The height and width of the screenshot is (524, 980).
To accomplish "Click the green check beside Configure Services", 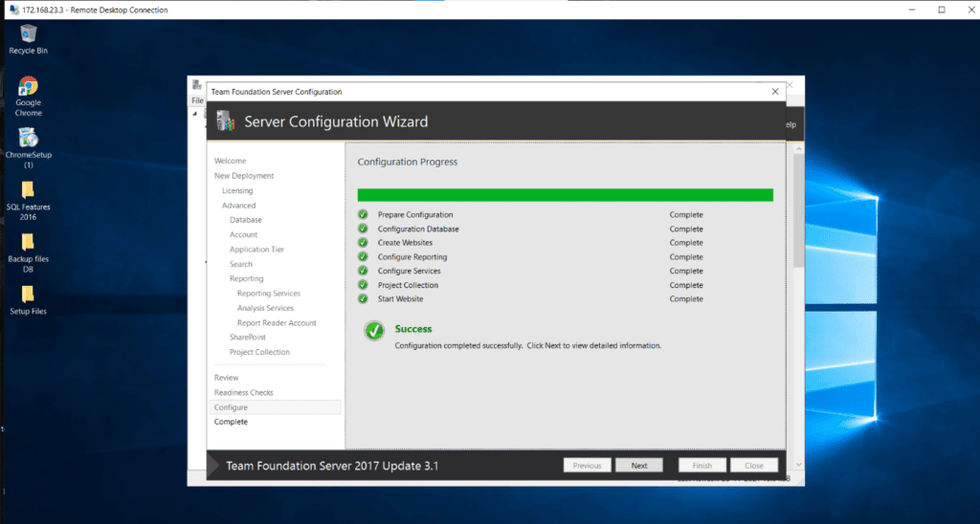I will (x=363, y=271).
